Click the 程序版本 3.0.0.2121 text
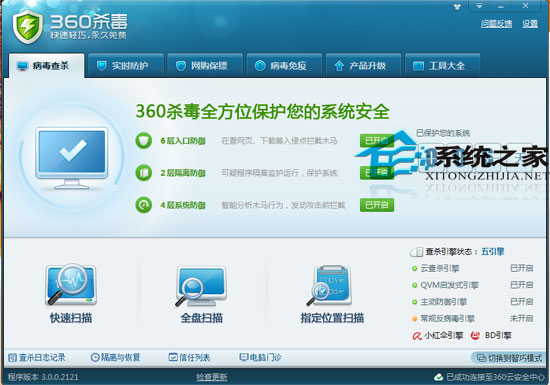The width and height of the screenshot is (550, 385). [x=43, y=377]
